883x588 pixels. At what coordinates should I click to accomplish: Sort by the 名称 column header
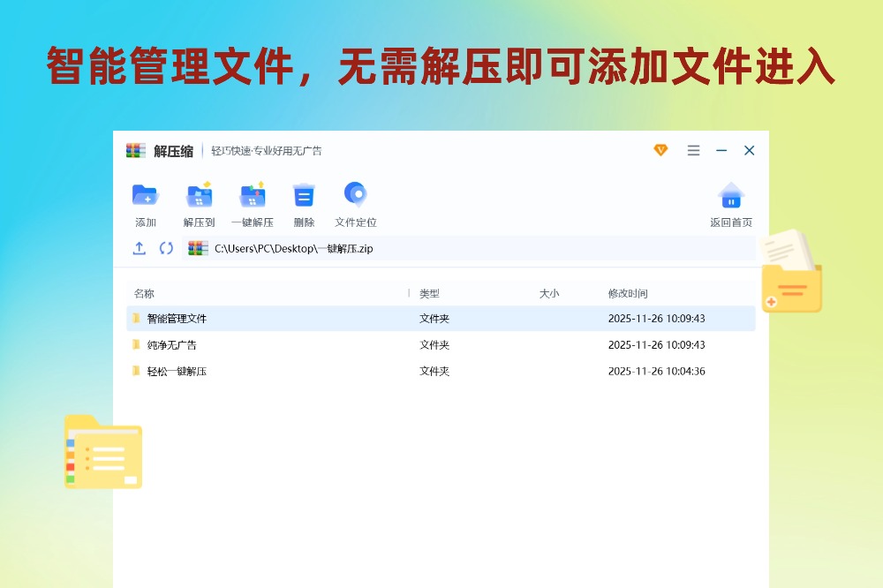tap(144, 294)
